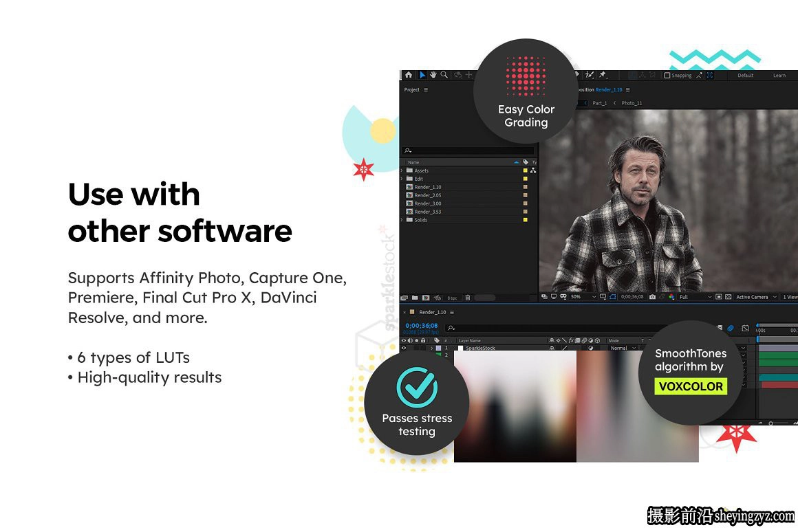Click the snap collapsed compositions icon beside Snapping
This screenshot has width=798, height=532.
click(709, 76)
